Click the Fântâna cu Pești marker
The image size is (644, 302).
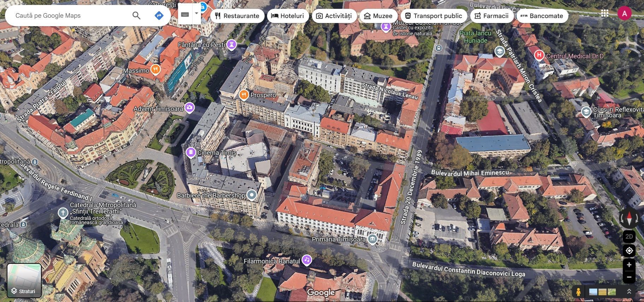[x=231, y=44]
